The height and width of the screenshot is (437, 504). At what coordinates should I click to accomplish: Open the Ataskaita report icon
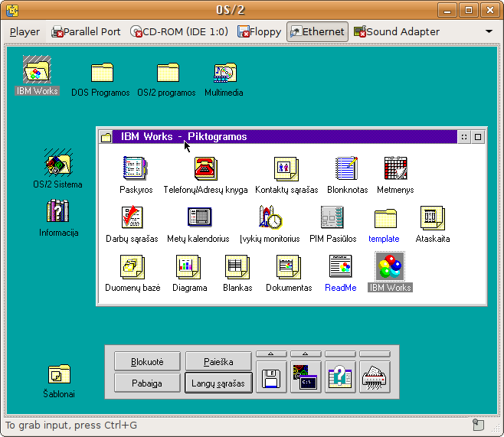tap(433, 217)
